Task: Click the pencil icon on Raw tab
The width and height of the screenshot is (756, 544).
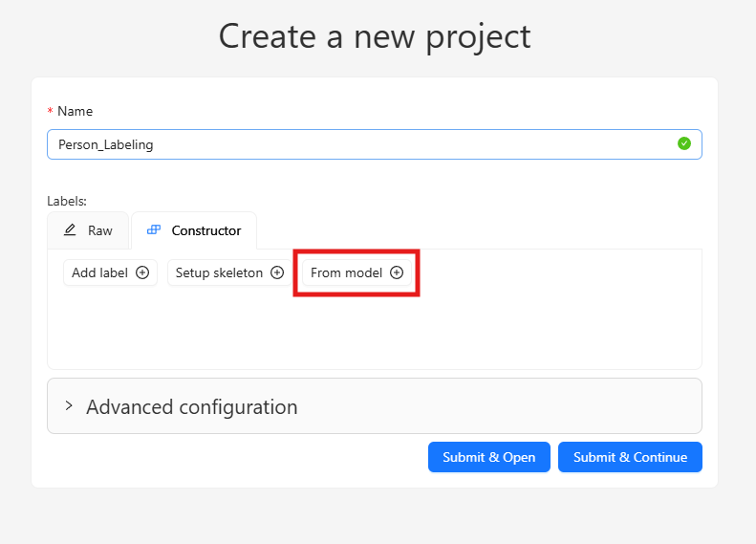Action: (70, 230)
